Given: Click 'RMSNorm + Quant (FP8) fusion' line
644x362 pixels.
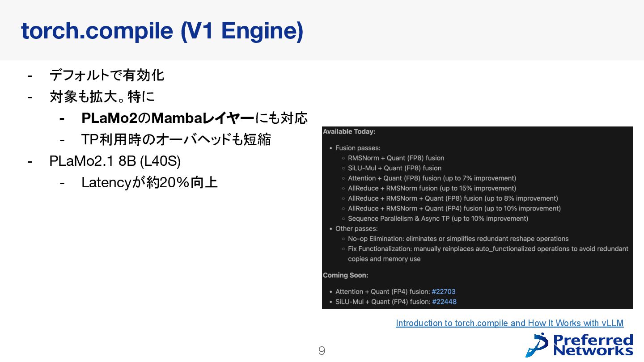Looking at the screenshot, I should pyautogui.click(x=396, y=158).
